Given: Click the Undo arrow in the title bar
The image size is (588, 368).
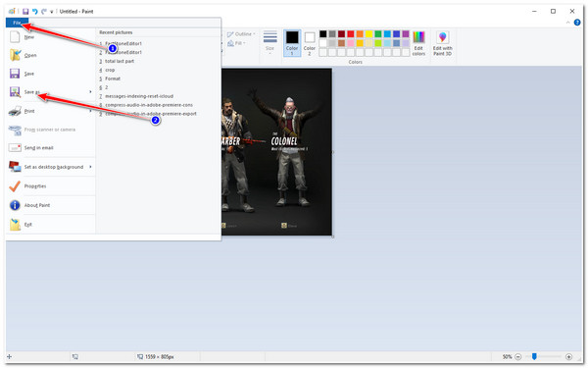Looking at the screenshot, I should click(35, 11).
